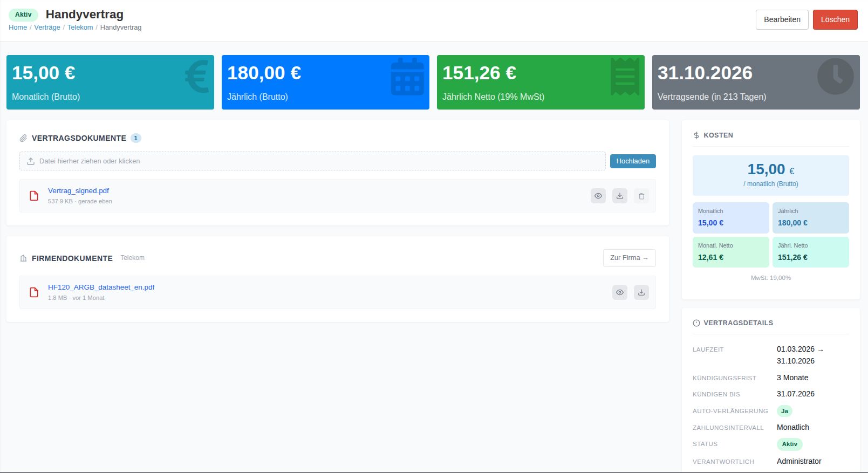The image size is (868, 473).
Task: Click the file drop zone to choose a file
Action: point(312,161)
